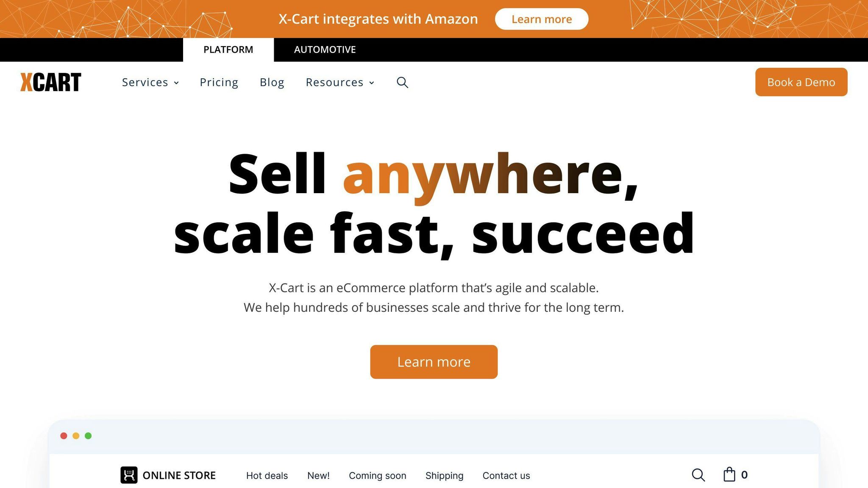Click Contact us in demo store
868x488 pixels.
506,476
